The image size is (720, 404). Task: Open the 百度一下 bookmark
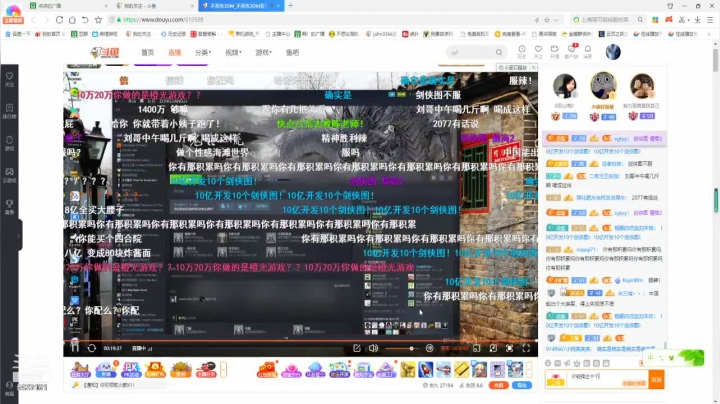18,34
